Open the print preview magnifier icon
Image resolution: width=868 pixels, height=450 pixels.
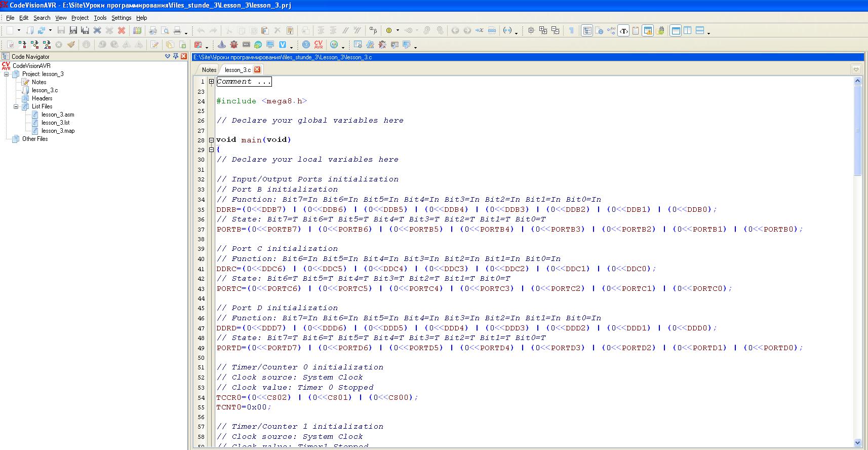[x=165, y=30]
